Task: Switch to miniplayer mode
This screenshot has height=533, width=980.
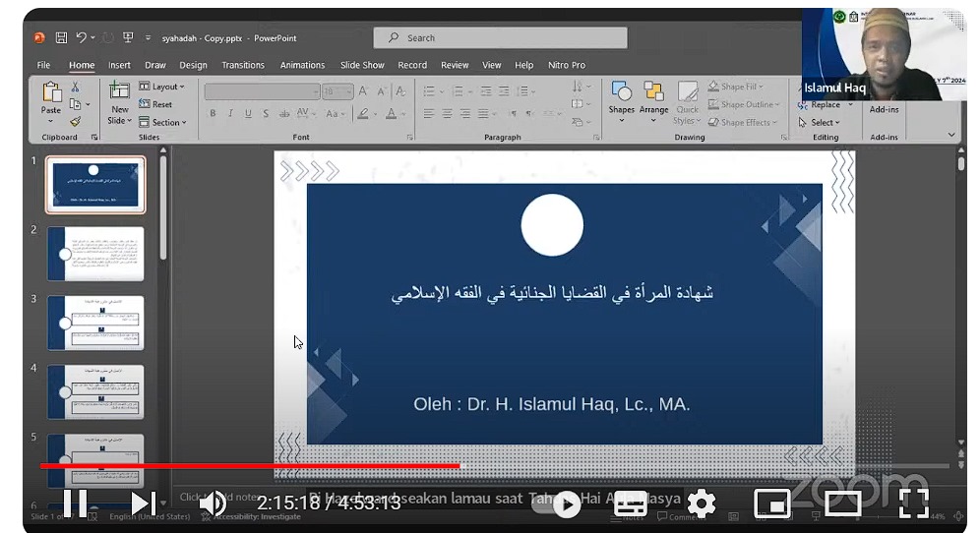Action: pos(772,503)
